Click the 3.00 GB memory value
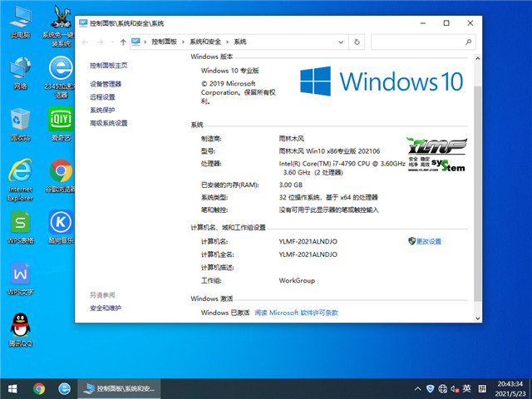 [291, 185]
